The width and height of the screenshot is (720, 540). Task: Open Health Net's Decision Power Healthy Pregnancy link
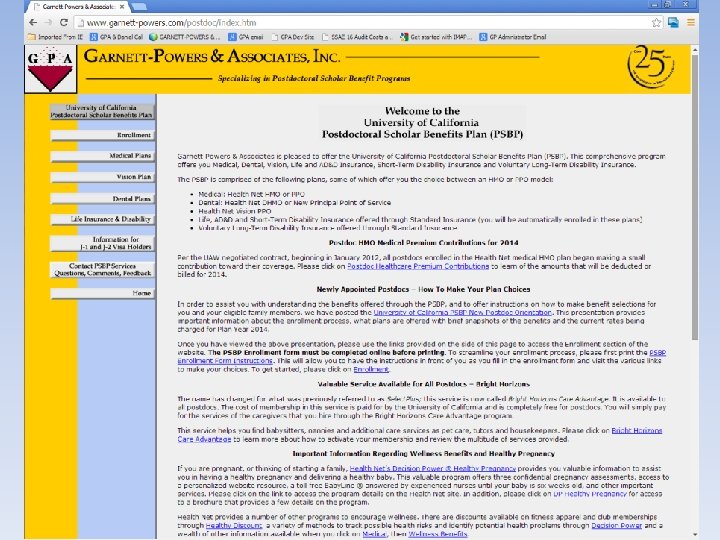[433, 468]
